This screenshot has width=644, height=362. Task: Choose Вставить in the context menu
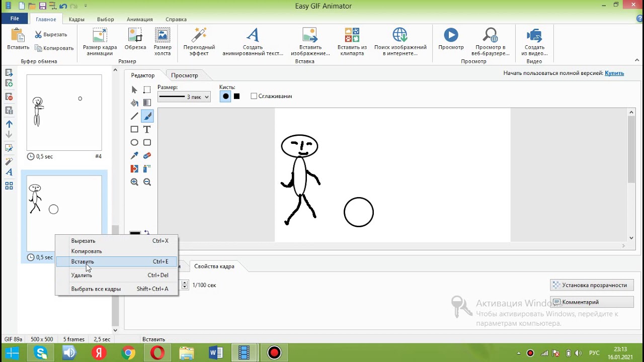coord(83,261)
